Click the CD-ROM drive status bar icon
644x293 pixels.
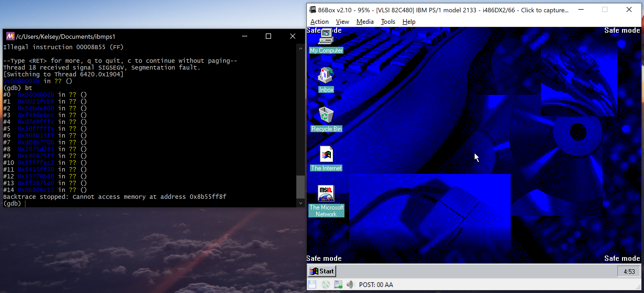[x=325, y=285]
